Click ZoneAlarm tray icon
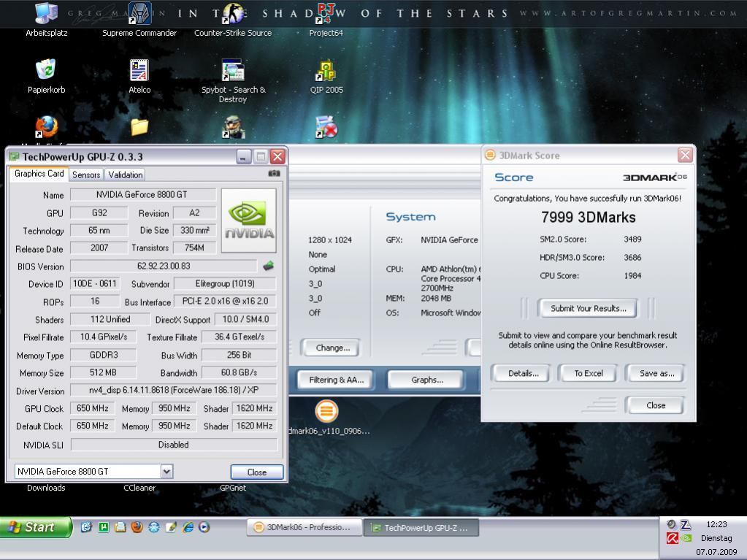 (x=686, y=524)
